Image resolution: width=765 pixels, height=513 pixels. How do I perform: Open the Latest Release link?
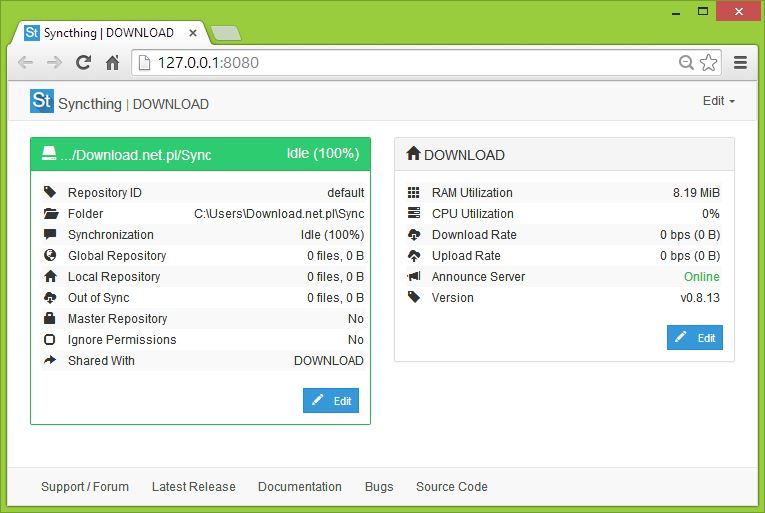(194, 486)
